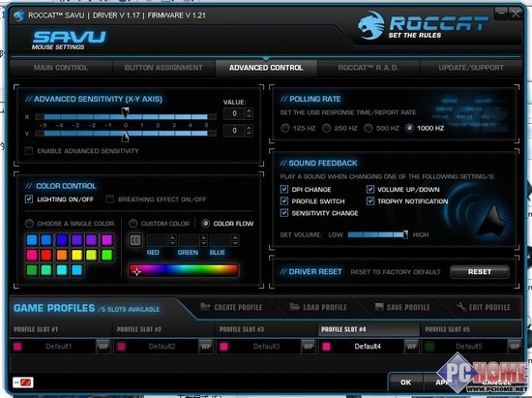Viewport: 532px width, 398px height.
Task: Open the ROCCAT R.A.D. tab
Action: pos(369,68)
